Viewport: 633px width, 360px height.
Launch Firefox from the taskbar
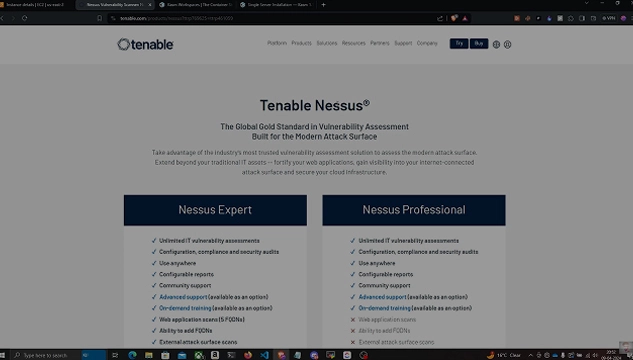point(248,355)
